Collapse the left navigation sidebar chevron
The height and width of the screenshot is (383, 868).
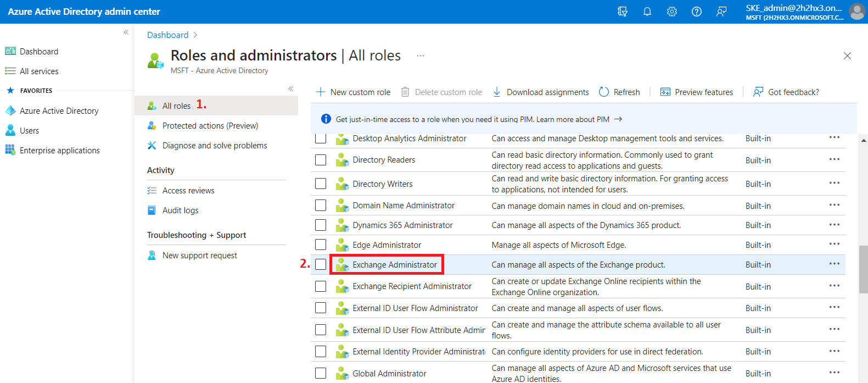pyautogui.click(x=126, y=32)
